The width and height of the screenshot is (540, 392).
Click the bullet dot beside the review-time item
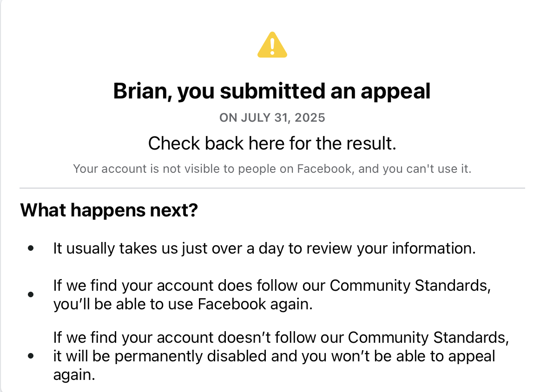tap(31, 249)
